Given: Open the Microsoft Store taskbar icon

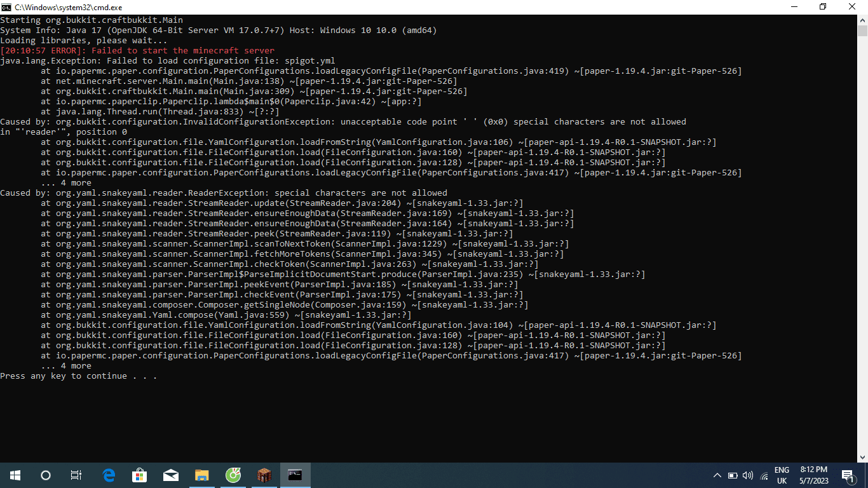Looking at the screenshot, I should (x=139, y=475).
